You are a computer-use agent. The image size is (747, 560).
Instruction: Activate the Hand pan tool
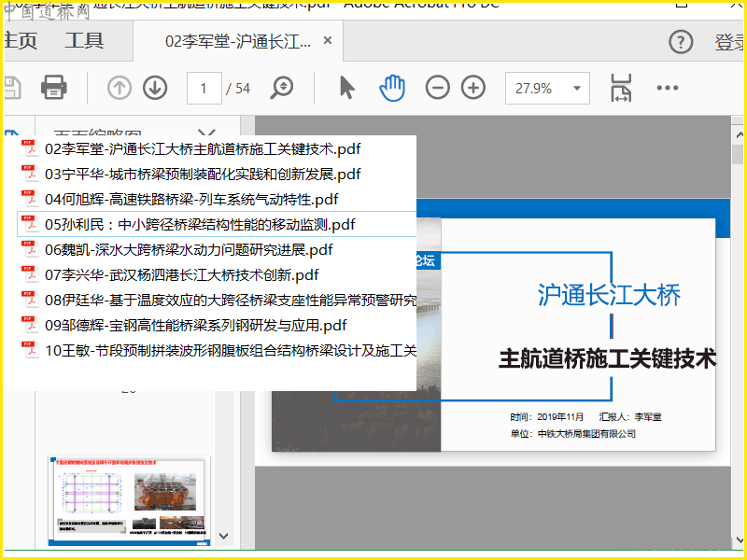coord(392,88)
